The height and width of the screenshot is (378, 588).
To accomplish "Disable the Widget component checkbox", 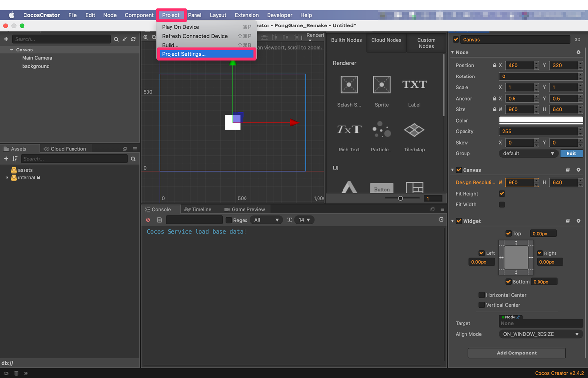I will tap(459, 221).
